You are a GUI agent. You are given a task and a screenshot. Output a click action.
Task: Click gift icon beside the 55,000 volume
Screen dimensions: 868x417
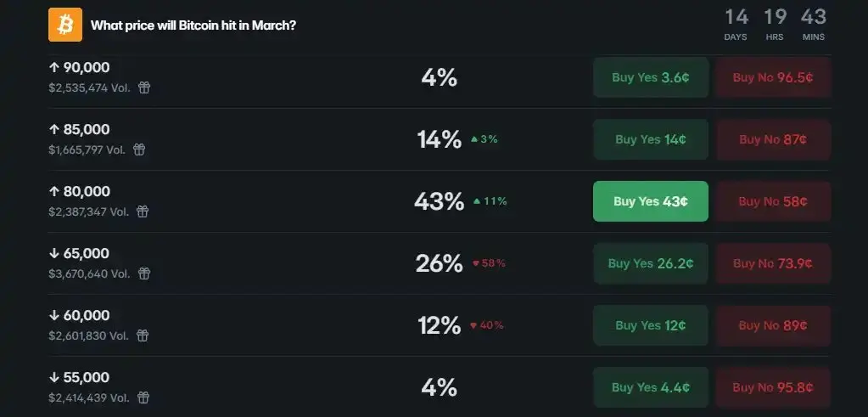[143, 397]
